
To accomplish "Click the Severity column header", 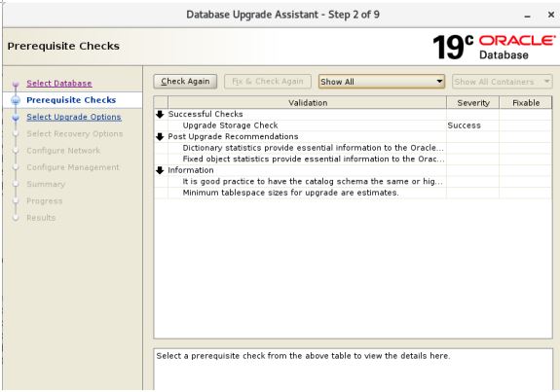I will (x=473, y=103).
